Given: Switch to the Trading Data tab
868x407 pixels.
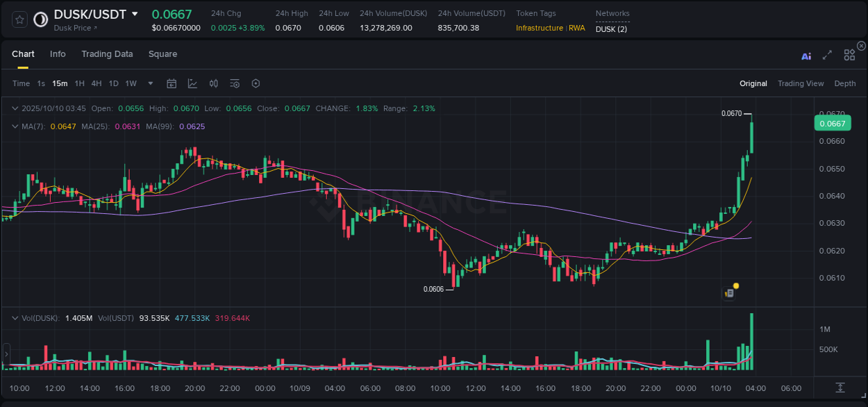Looking at the screenshot, I should 107,53.
